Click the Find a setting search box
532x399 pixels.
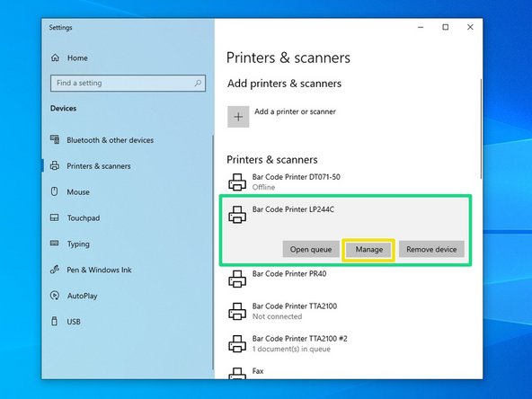tap(128, 83)
